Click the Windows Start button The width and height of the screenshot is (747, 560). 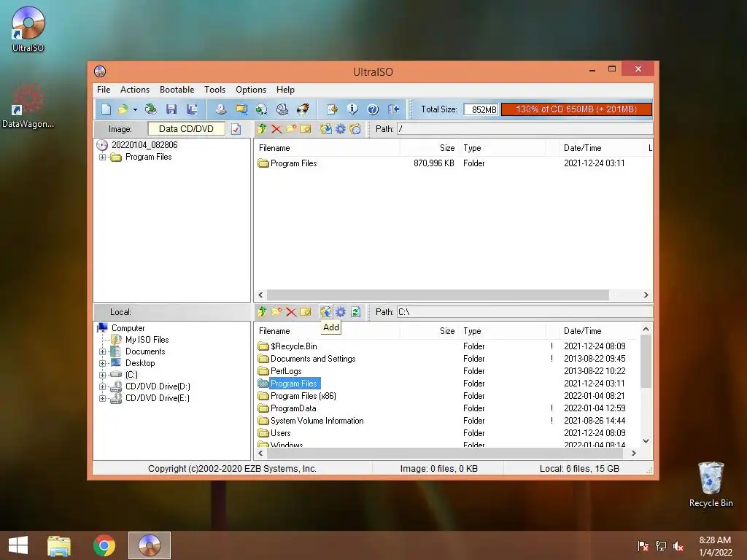pyautogui.click(x=18, y=545)
